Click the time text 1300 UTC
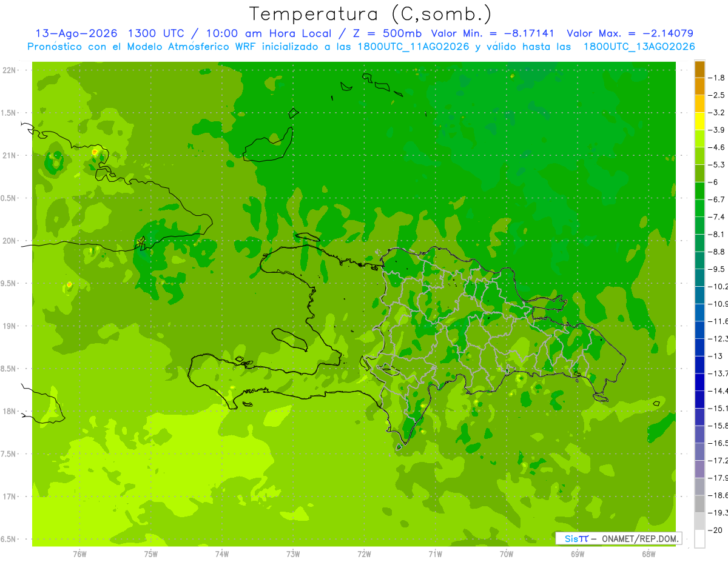Screen dimensions: 728x562 point(157,33)
